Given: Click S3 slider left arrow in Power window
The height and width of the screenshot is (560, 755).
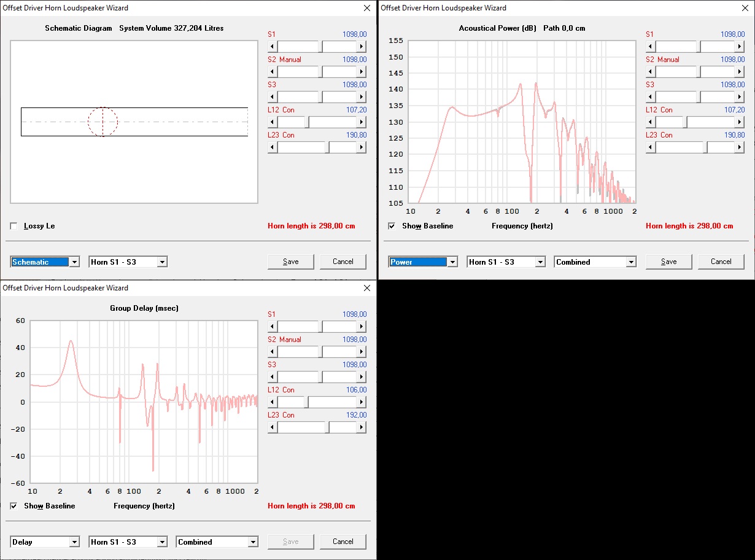Looking at the screenshot, I should [651, 97].
